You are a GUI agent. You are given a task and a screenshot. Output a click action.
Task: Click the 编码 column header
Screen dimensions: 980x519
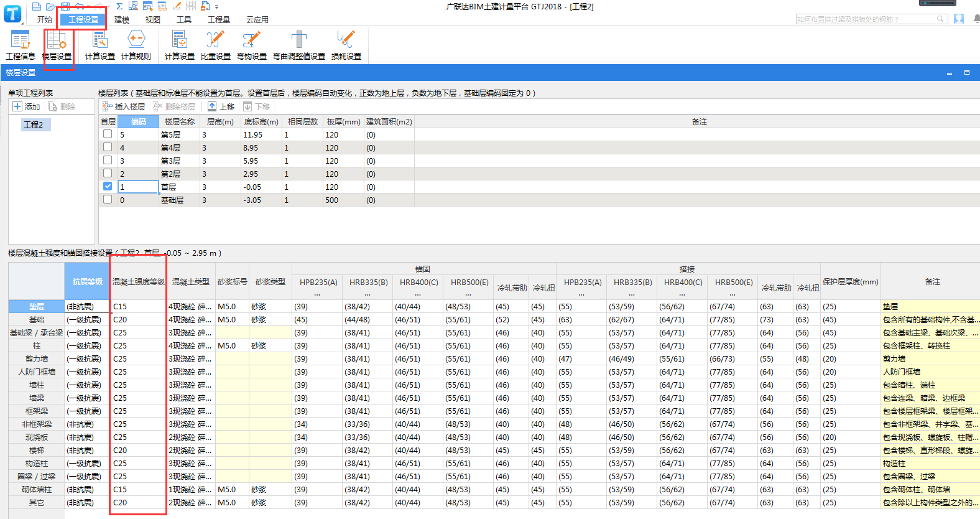[139, 121]
